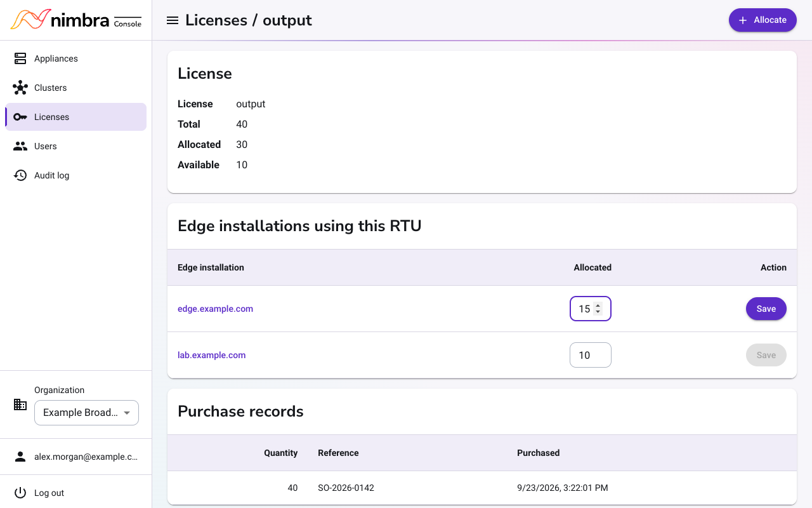Open the Organization dropdown
Image resolution: width=812 pixels, height=508 pixels.
pyautogui.click(x=86, y=413)
